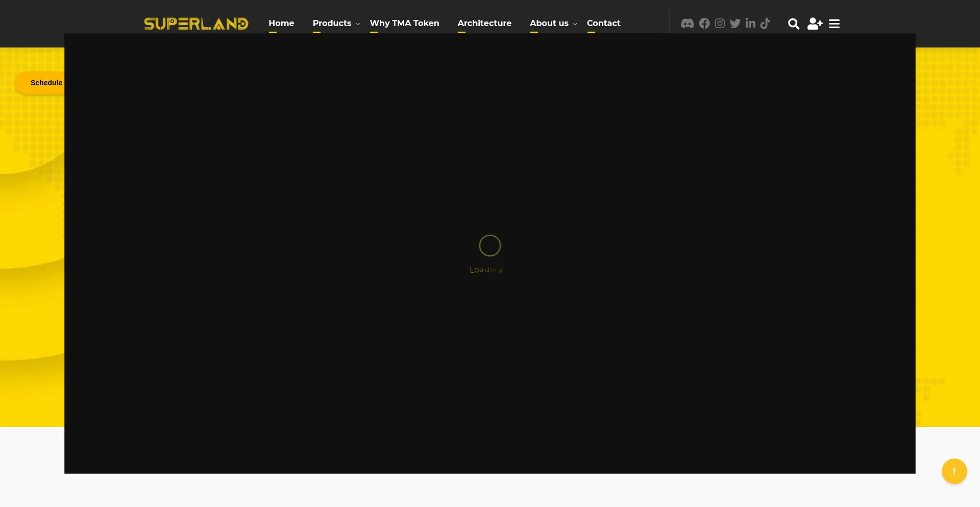
Task: Visit the Facebook page icon
Action: pyautogui.click(x=704, y=23)
